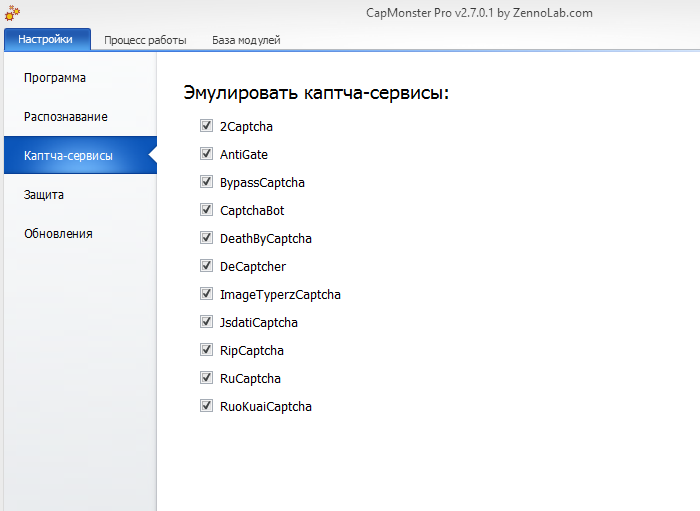700x511 pixels.
Task: Open the Процесс работы tab
Action: (x=145, y=40)
